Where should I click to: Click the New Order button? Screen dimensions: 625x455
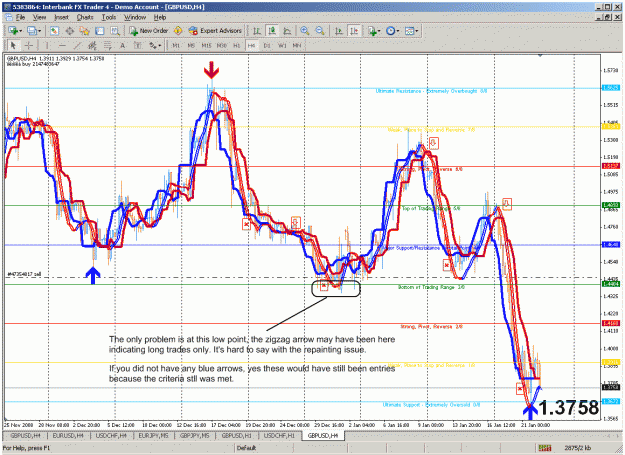[149, 31]
